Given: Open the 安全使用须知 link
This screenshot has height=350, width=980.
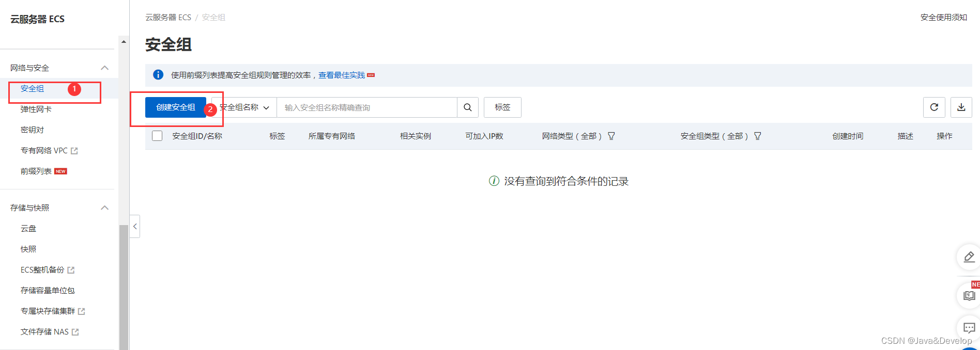Looking at the screenshot, I should point(944,18).
